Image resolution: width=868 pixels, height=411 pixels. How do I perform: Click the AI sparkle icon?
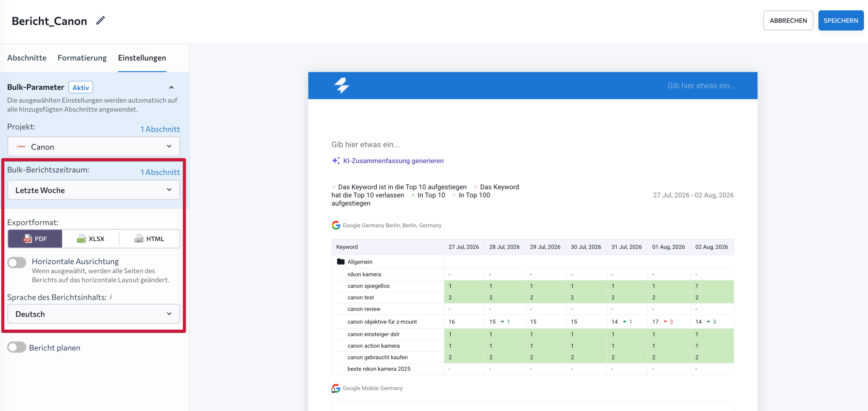coord(336,161)
